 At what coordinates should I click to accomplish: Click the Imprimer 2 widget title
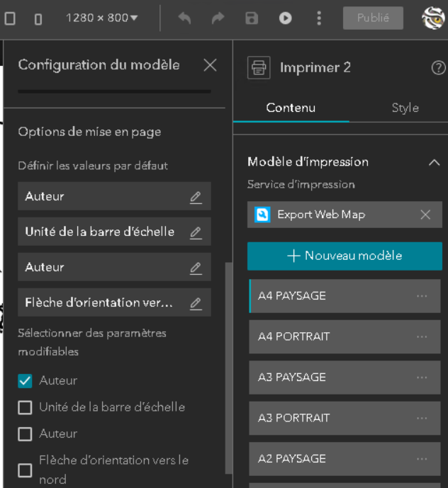pyautogui.click(x=315, y=67)
